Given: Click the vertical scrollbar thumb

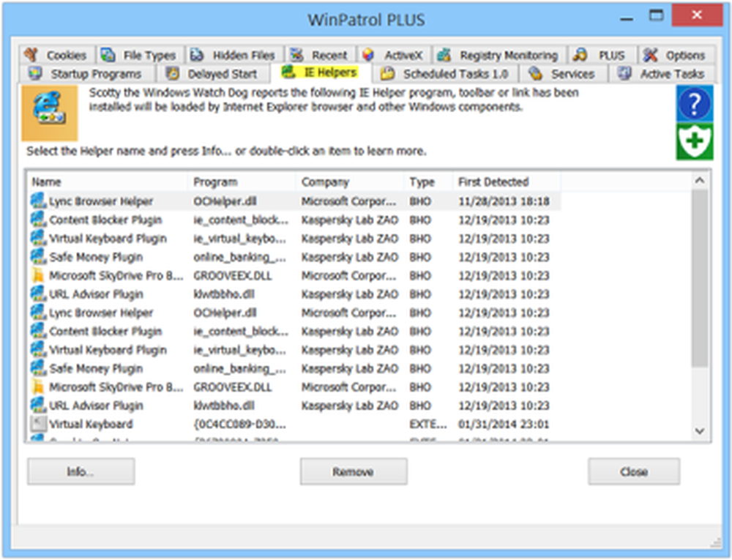Looking at the screenshot, I should pos(700,278).
